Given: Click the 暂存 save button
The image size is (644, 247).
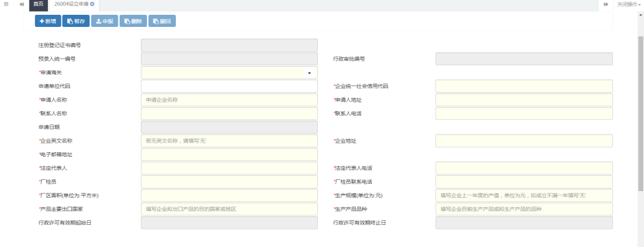Looking at the screenshot, I should 76,22.
